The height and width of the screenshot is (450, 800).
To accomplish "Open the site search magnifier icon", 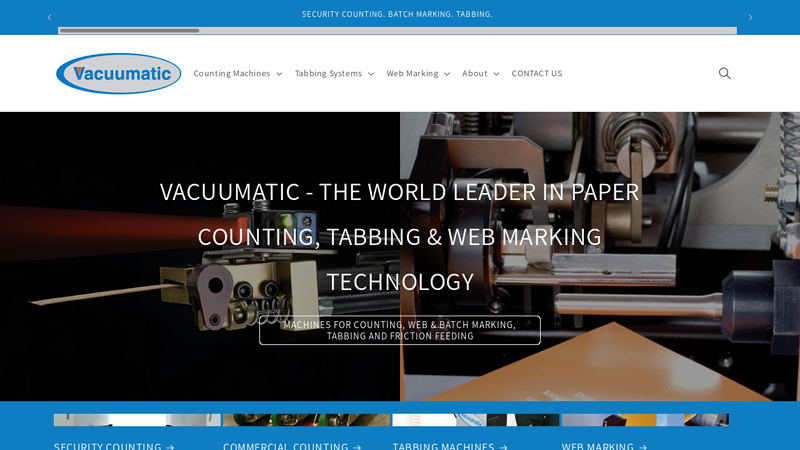I will (x=724, y=73).
